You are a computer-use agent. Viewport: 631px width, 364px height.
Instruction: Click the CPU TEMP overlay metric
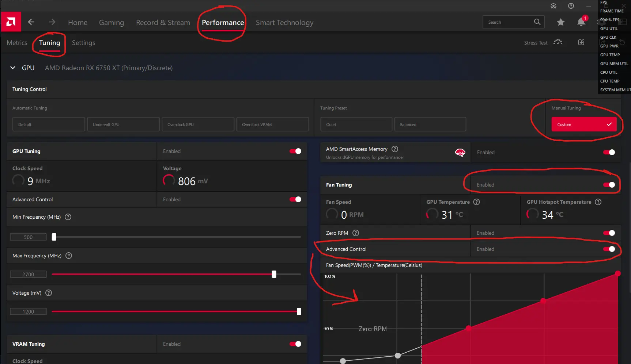609,81
